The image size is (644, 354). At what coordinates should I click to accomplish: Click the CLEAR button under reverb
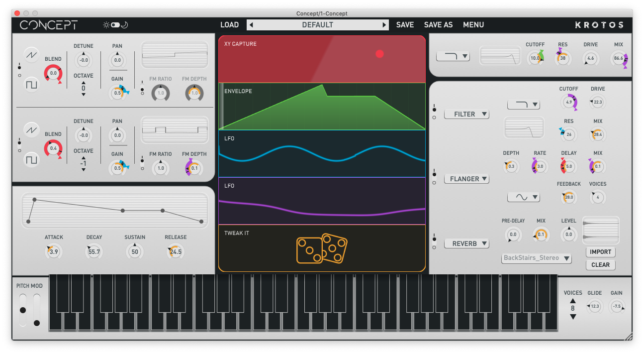tap(600, 265)
